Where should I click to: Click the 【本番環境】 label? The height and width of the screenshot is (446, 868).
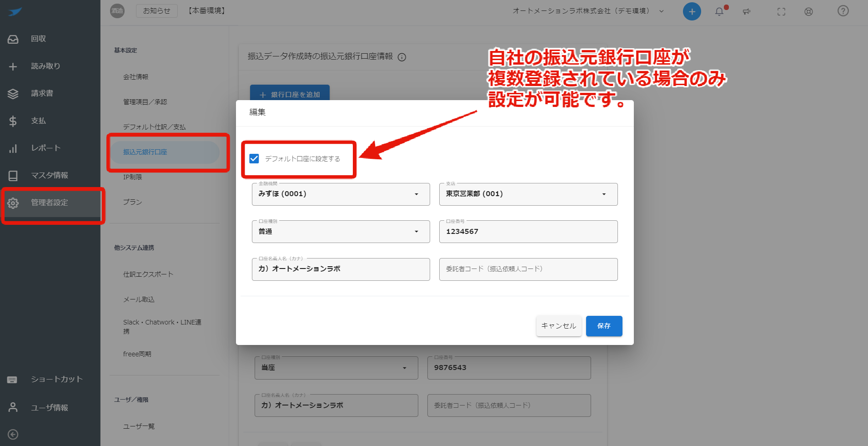pyautogui.click(x=207, y=11)
